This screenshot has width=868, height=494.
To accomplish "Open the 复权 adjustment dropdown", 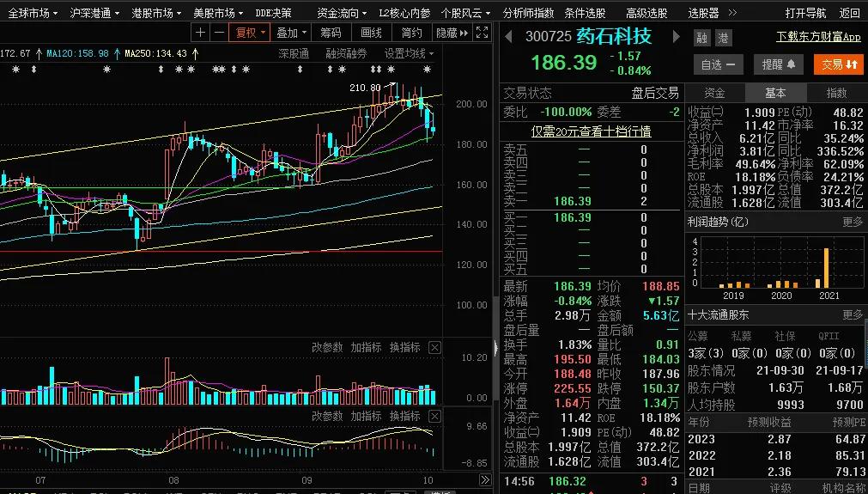I will pyautogui.click(x=250, y=33).
